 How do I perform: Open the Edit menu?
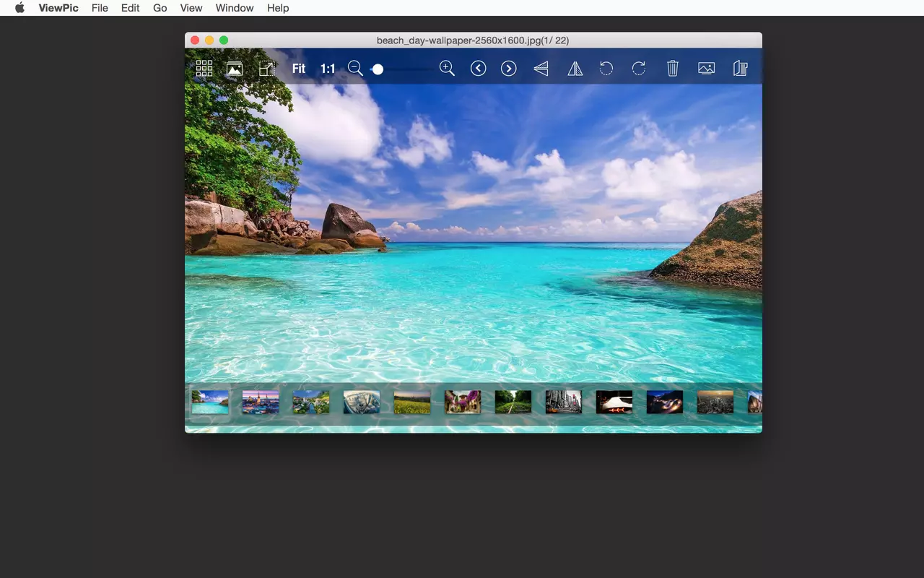pos(131,8)
